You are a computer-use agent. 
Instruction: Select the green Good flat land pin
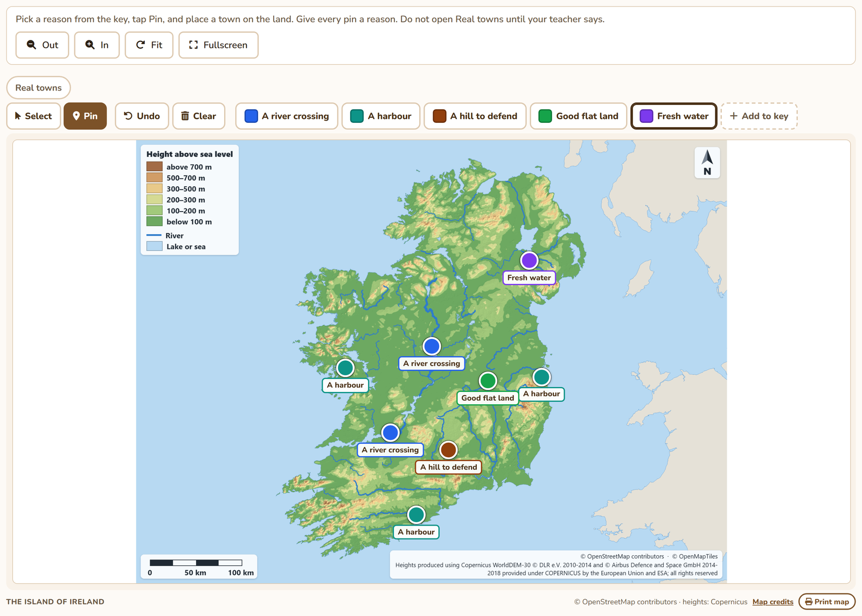488,381
